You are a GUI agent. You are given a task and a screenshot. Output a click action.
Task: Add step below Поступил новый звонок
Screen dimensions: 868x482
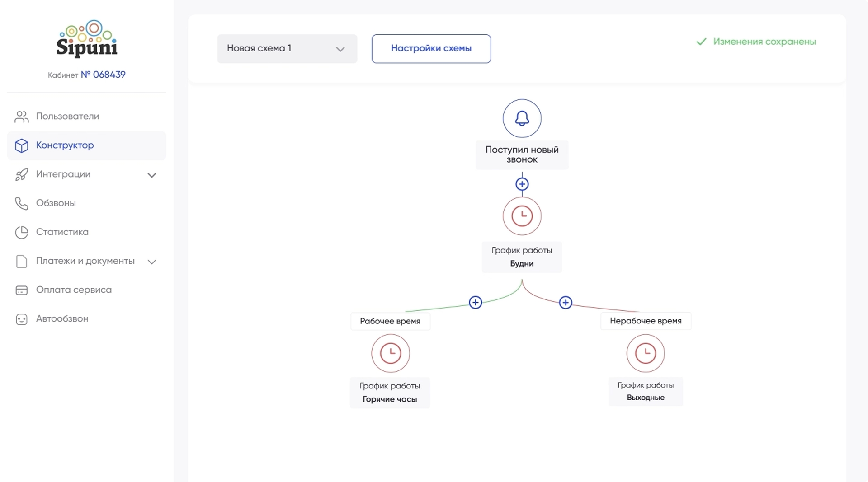522,184
